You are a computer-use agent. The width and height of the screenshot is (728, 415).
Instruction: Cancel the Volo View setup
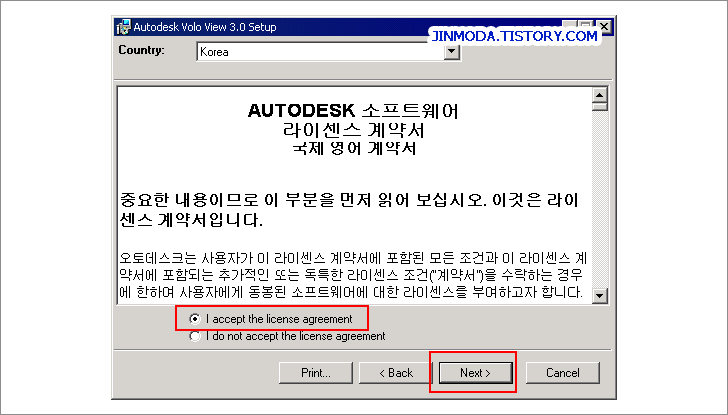(563, 373)
